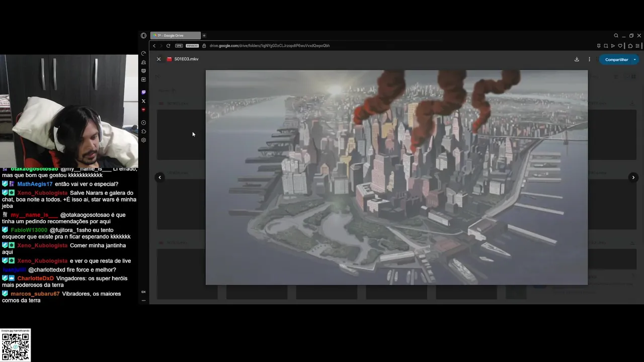The width and height of the screenshot is (644, 362).
Task: Go to the next file in preview
Action: [x=633, y=177]
